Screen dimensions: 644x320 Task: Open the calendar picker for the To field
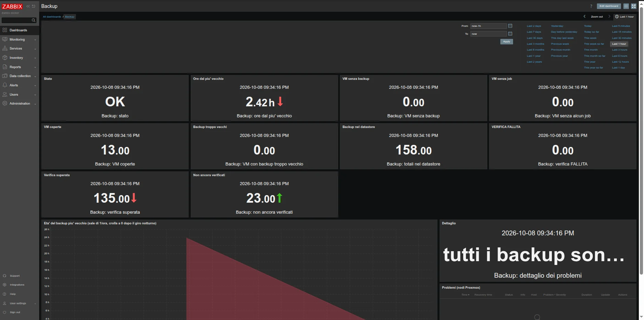[x=510, y=34]
